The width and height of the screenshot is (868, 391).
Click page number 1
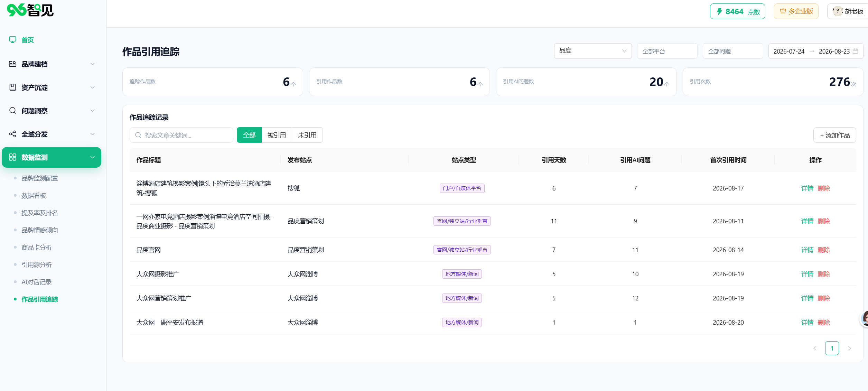tap(832, 348)
